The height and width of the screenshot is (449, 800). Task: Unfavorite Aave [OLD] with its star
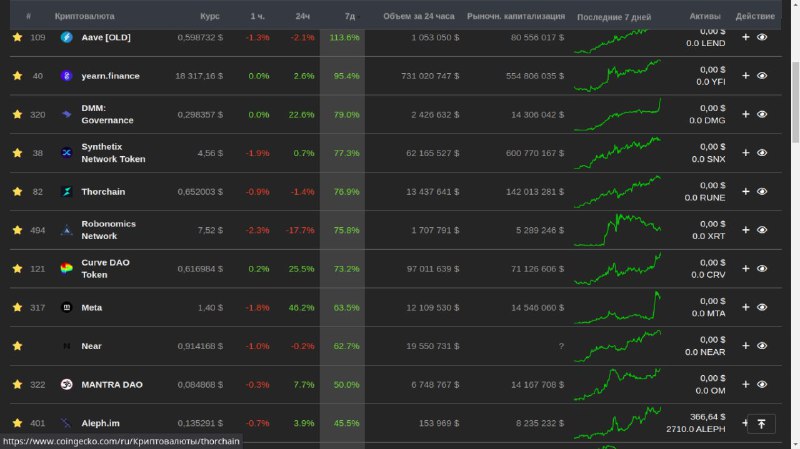pos(17,37)
